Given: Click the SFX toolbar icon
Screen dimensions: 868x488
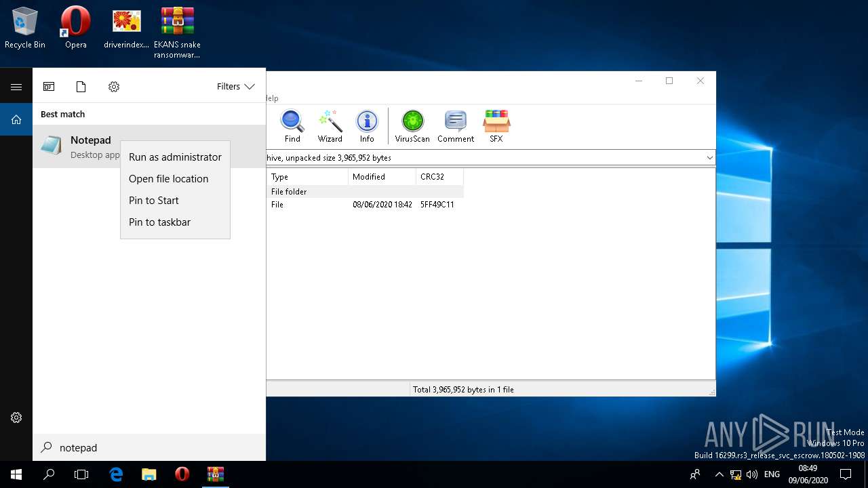Looking at the screenshot, I should coord(496,126).
